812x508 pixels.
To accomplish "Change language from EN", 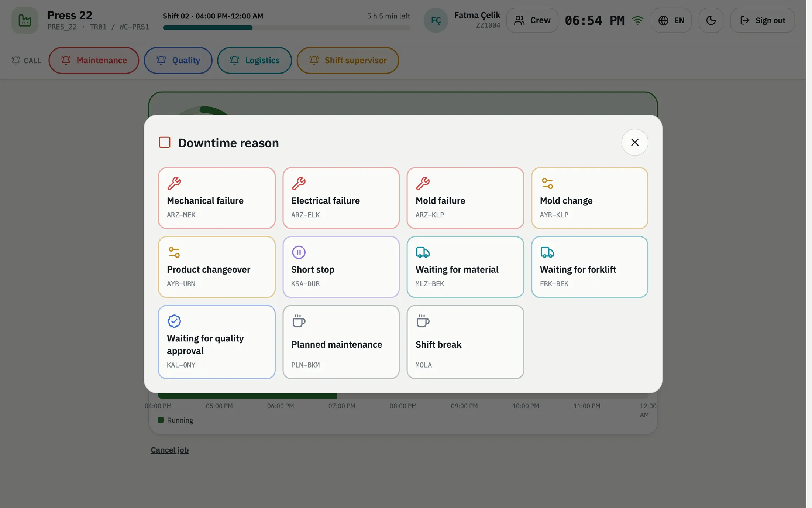I will [671, 20].
